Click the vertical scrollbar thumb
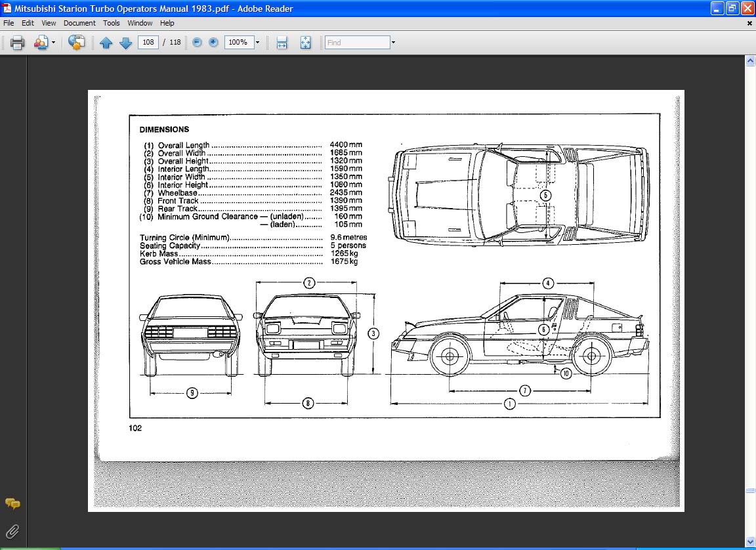Viewport: 756px width, 550px height. (750, 491)
